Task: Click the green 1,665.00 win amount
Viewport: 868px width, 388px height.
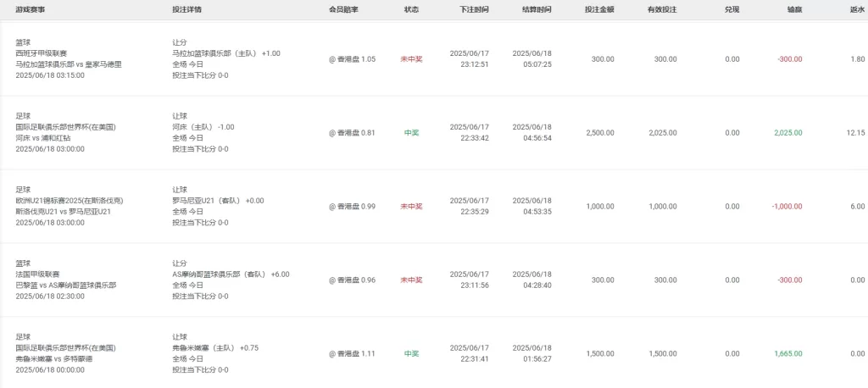Action: (x=787, y=353)
